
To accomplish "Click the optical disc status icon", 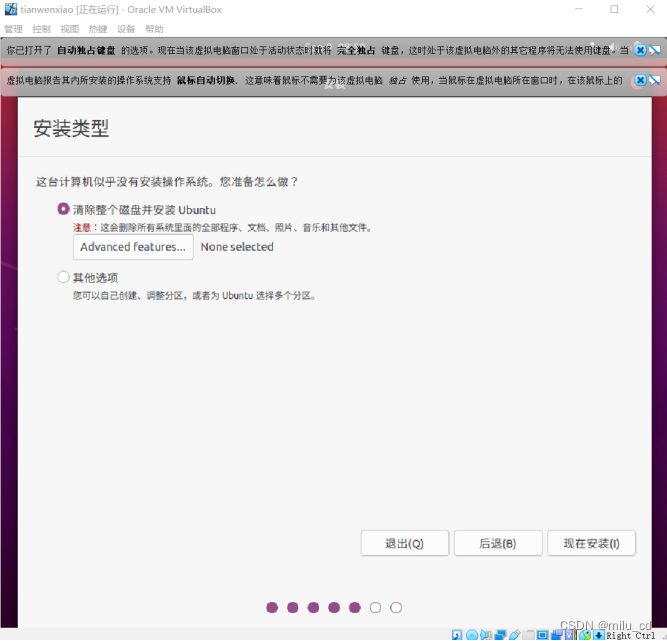I will [x=472, y=635].
